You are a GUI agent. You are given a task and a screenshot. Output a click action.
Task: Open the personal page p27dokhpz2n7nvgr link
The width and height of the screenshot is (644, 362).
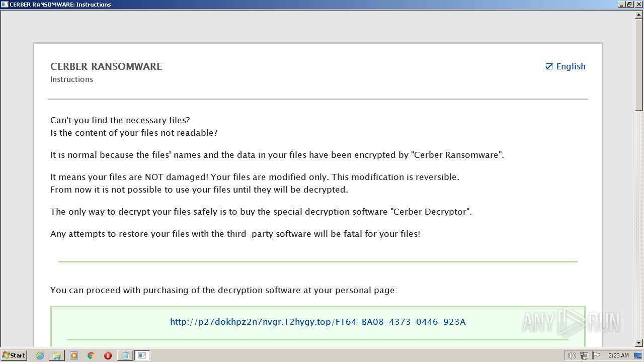318,322
